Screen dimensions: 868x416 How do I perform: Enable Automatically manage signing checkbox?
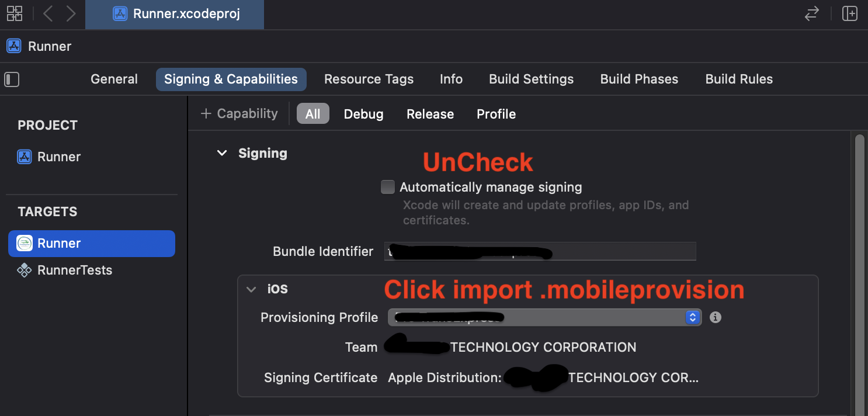tap(388, 187)
